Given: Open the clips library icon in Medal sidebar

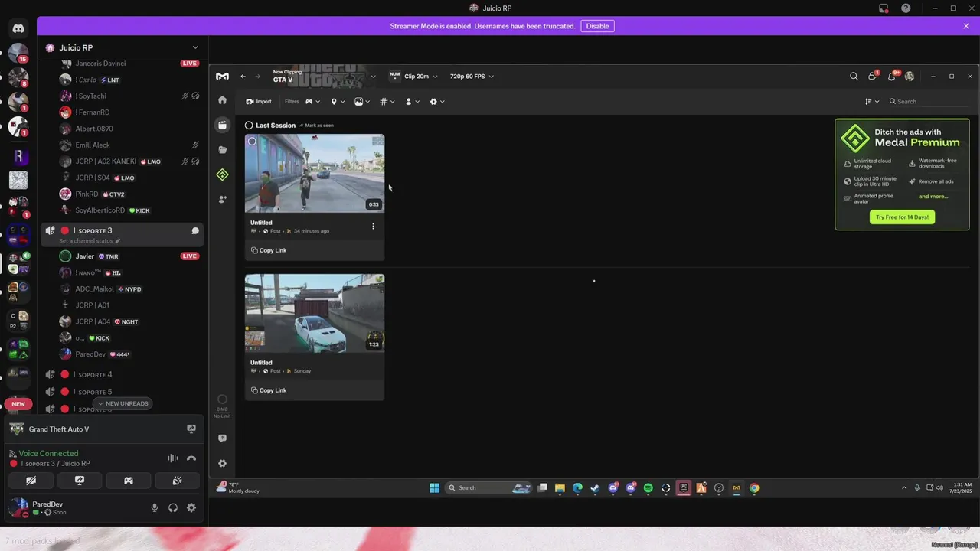Looking at the screenshot, I should point(222,125).
